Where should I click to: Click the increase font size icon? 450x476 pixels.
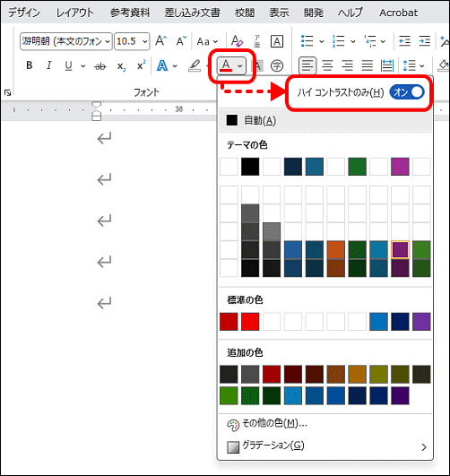click(161, 41)
